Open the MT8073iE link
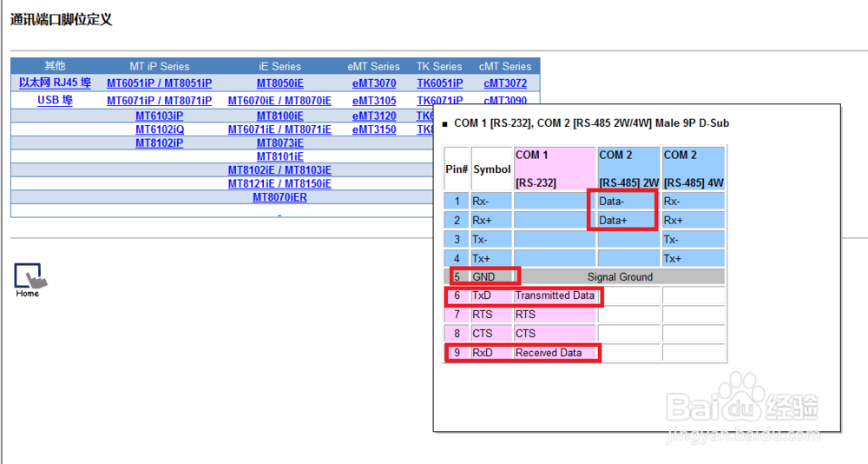This screenshot has height=464, width=868. point(279,143)
